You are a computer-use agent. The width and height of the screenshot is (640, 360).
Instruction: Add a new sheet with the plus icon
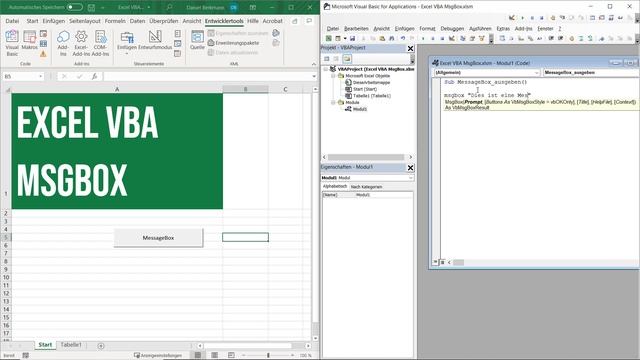click(x=101, y=346)
